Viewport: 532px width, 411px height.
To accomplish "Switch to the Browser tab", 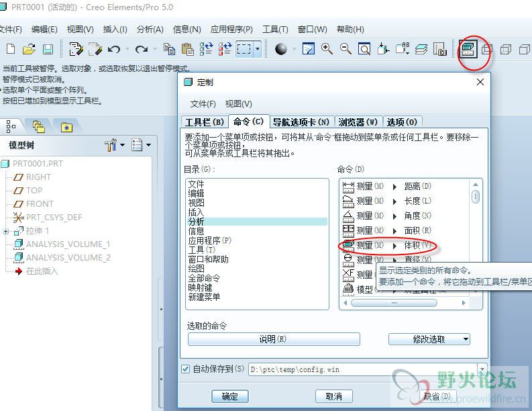I will point(358,122).
